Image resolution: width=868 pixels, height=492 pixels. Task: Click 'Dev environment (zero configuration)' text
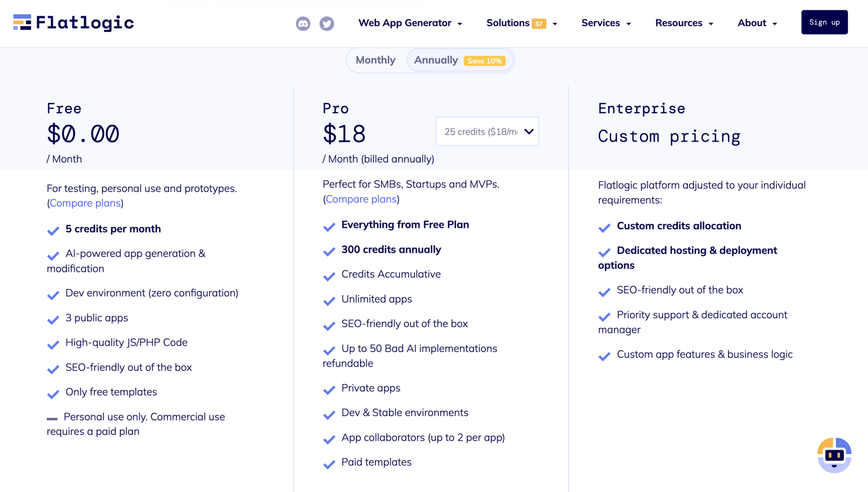tap(152, 293)
